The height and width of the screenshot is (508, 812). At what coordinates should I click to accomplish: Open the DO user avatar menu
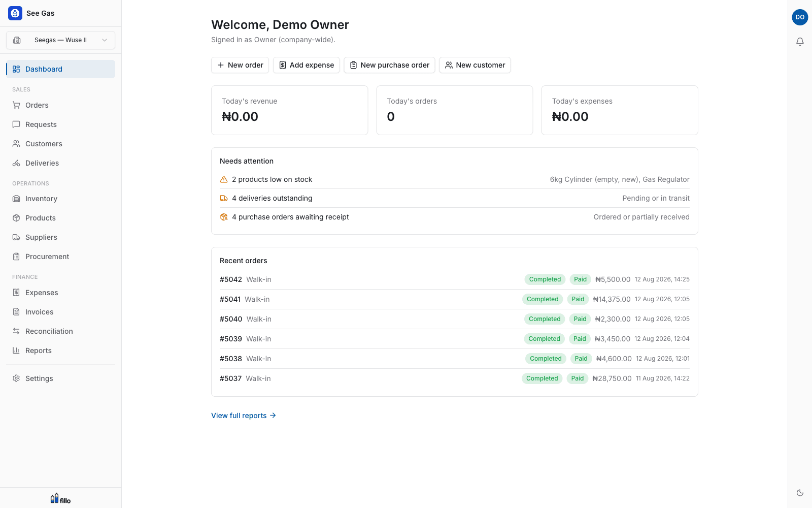800,17
